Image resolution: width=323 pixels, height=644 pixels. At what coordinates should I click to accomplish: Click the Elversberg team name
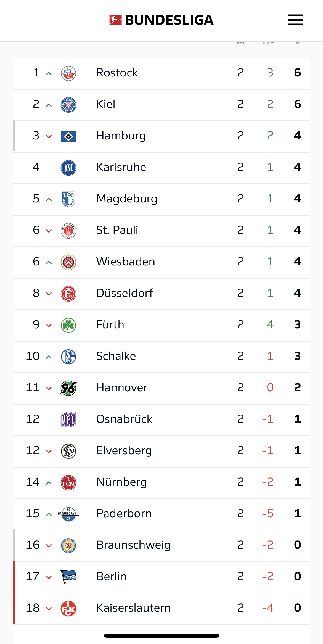click(124, 451)
